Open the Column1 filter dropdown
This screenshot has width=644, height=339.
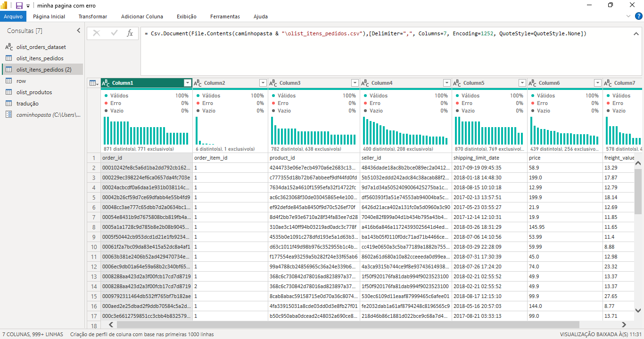[x=188, y=83]
